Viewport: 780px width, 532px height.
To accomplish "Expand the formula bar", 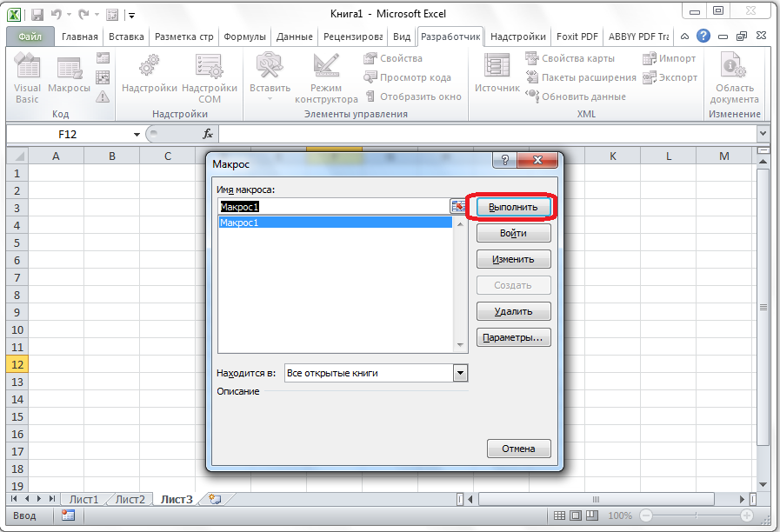I will [x=763, y=134].
